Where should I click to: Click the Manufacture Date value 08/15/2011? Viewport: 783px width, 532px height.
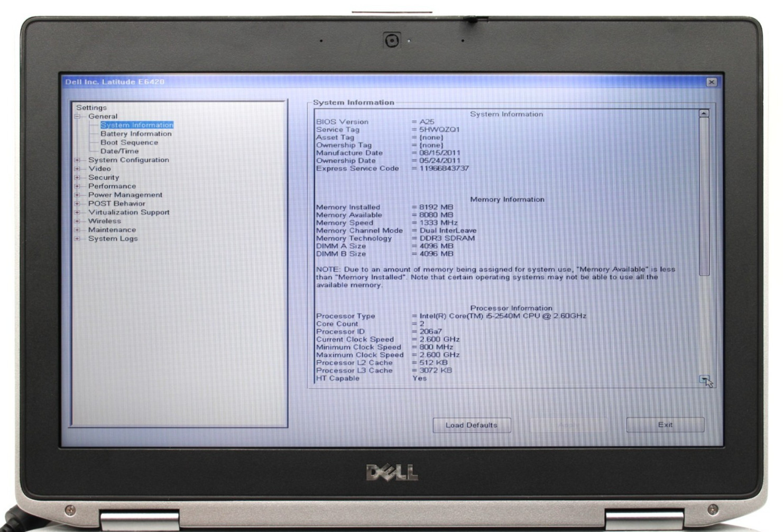click(x=440, y=153)
